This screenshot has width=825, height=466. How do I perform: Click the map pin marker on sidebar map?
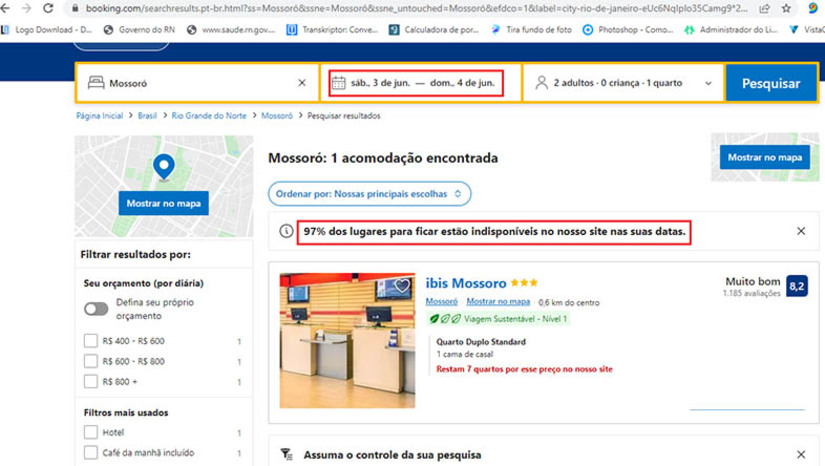[x=164, y=167]
